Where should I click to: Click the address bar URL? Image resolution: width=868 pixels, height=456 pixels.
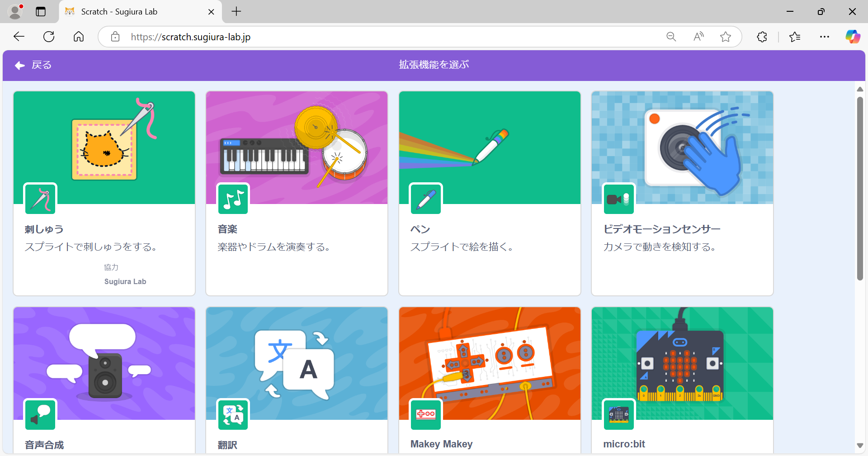[191, 37]
